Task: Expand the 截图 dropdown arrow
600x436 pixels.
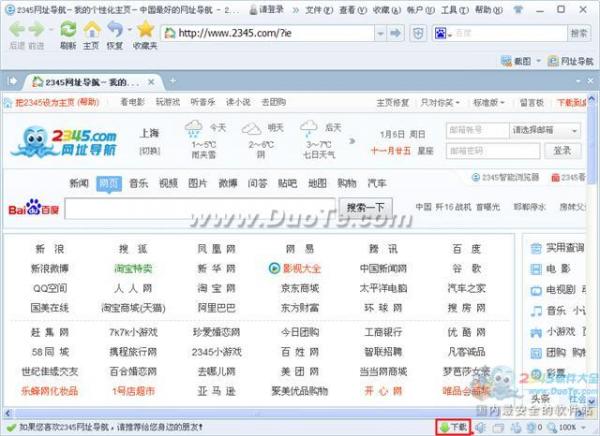Action: click(x=538, y=61)
